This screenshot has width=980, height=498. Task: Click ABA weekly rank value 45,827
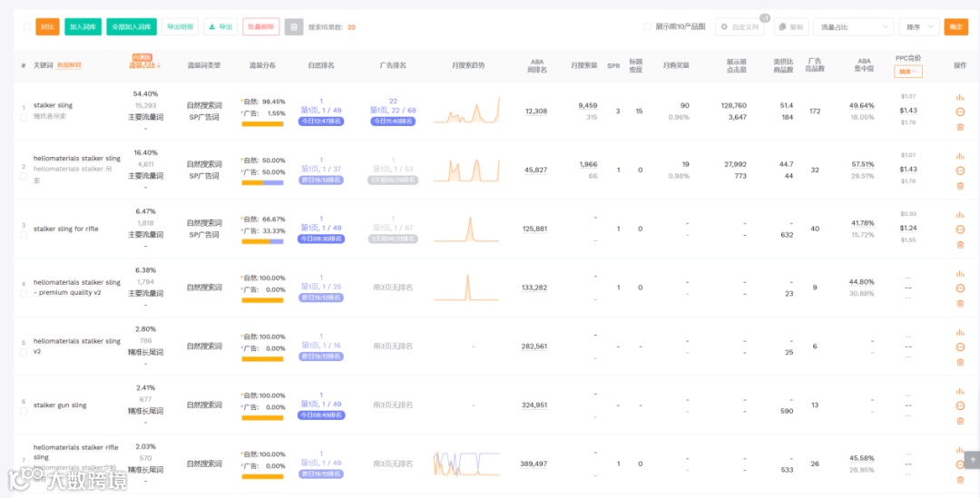(535, 170)
